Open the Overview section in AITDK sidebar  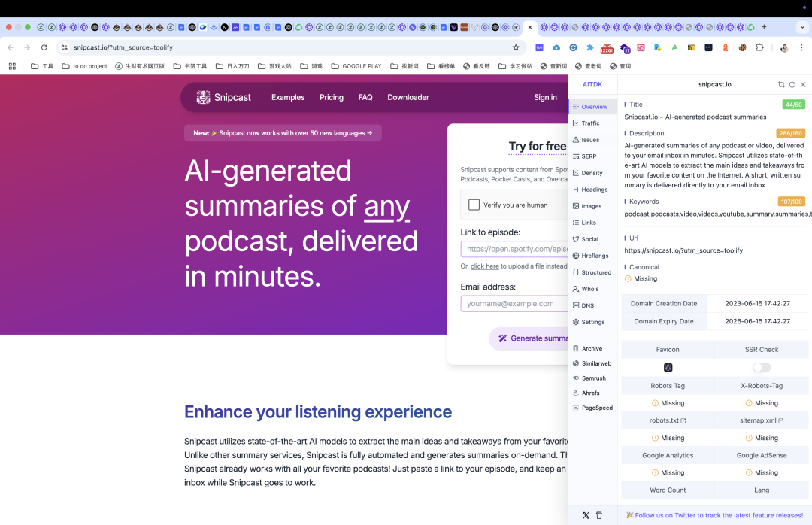[x=593, y=107]
